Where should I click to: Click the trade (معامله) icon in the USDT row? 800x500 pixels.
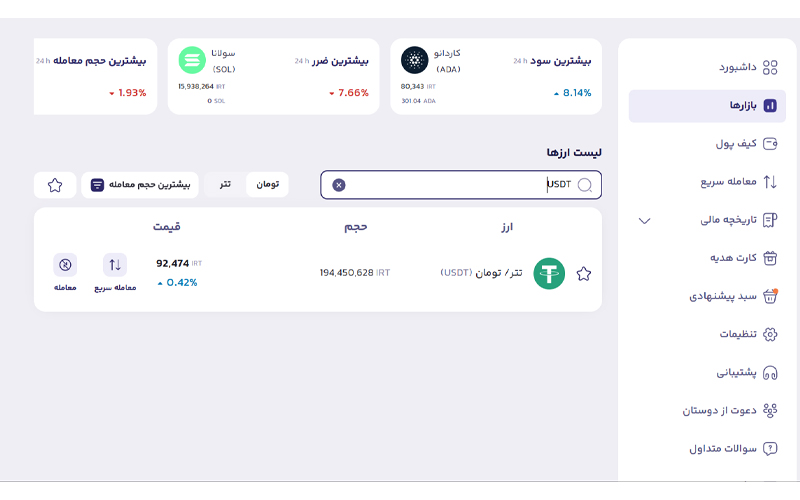point(65,265)
